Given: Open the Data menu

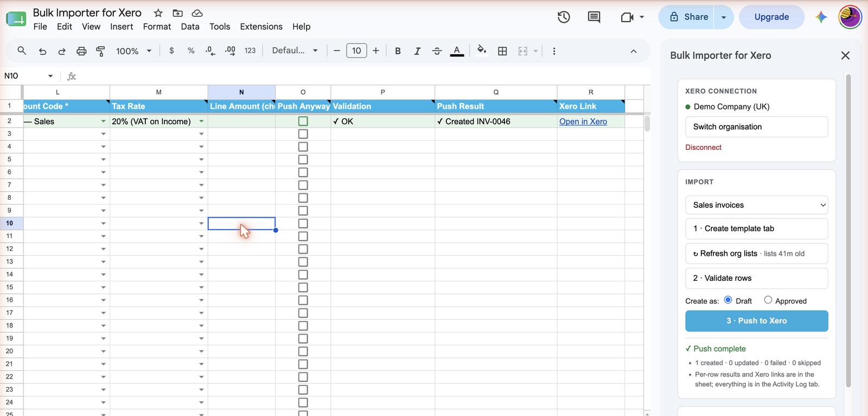Looking at the screenshot, I should [190, 27].
